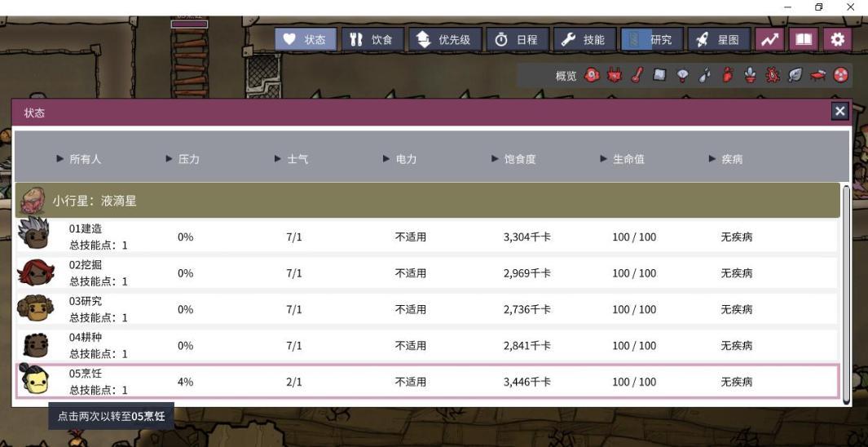The width and height of the screenshot is (868, 447).
Task: Close the 状态 panel
Action: point(840,112)
